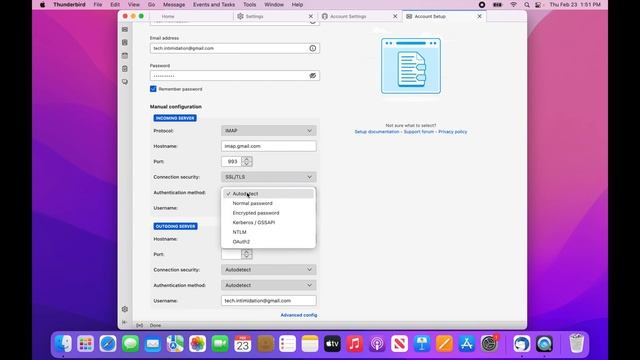Select Autodetect in authentication method list
Screen dimensions: 640x360
(268, 194)
